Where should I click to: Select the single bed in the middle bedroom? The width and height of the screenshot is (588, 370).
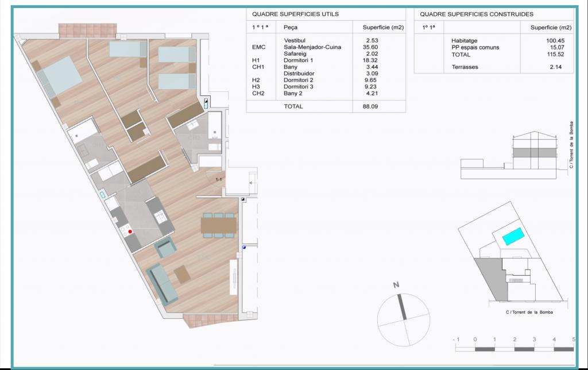click(x=128, y=50)
